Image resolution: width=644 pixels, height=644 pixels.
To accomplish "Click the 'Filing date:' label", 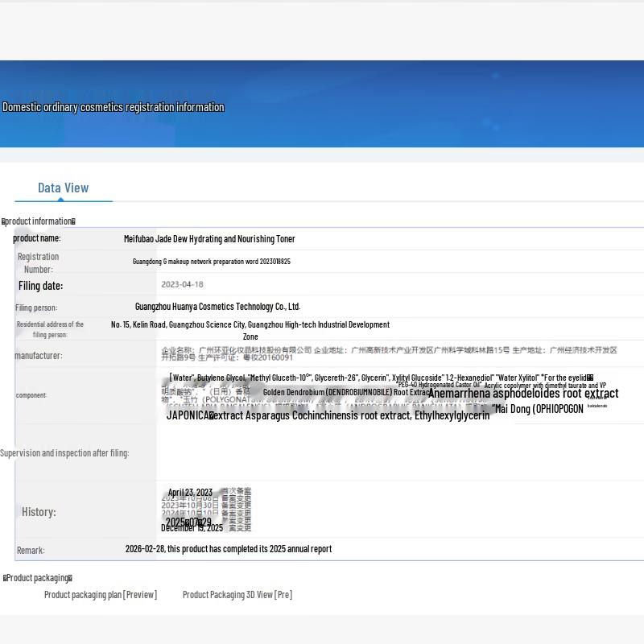I will click(x=41, y=286).
